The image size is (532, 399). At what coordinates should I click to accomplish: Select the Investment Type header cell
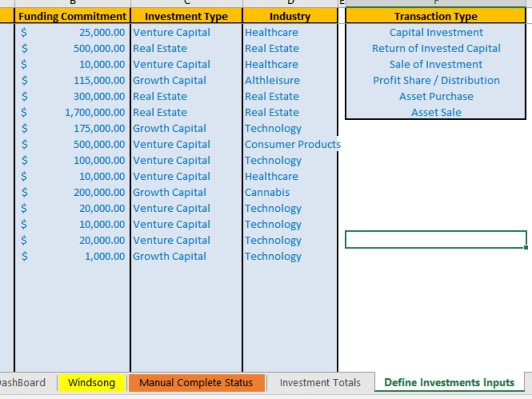[x=186, y=16]
